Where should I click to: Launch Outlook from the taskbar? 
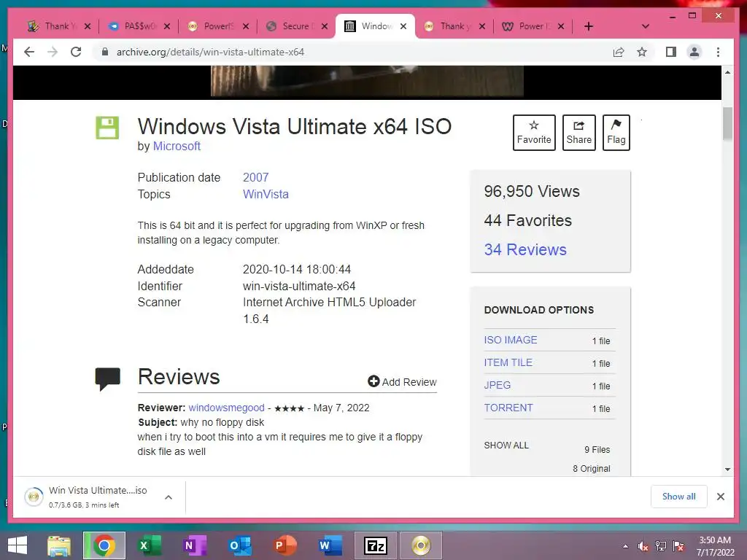239,545
